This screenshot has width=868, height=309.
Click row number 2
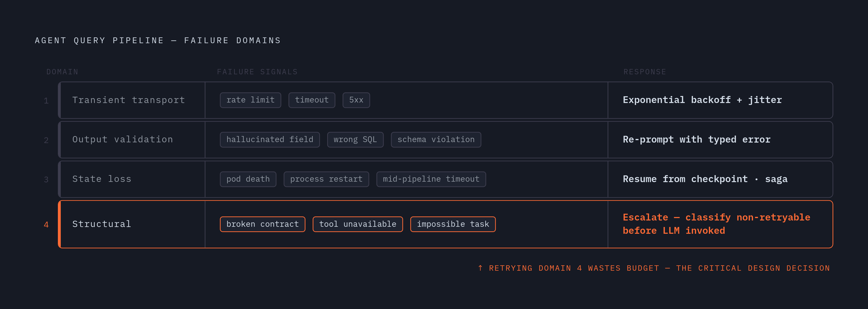(46, 140)
